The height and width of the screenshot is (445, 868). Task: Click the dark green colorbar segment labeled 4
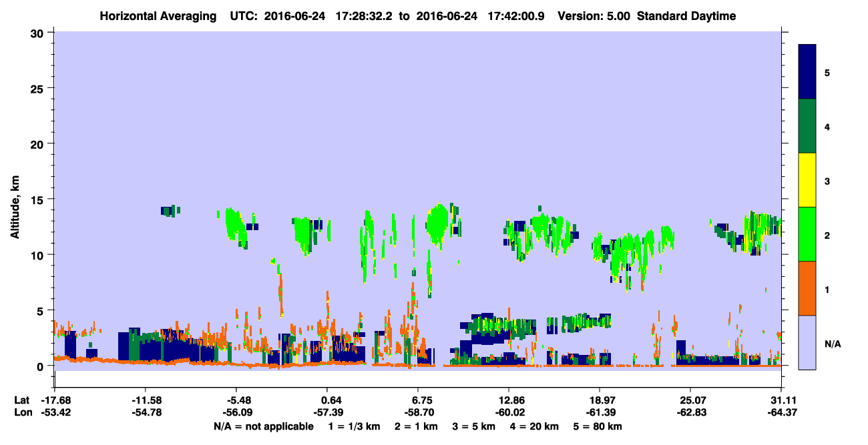tap(807, 126)
